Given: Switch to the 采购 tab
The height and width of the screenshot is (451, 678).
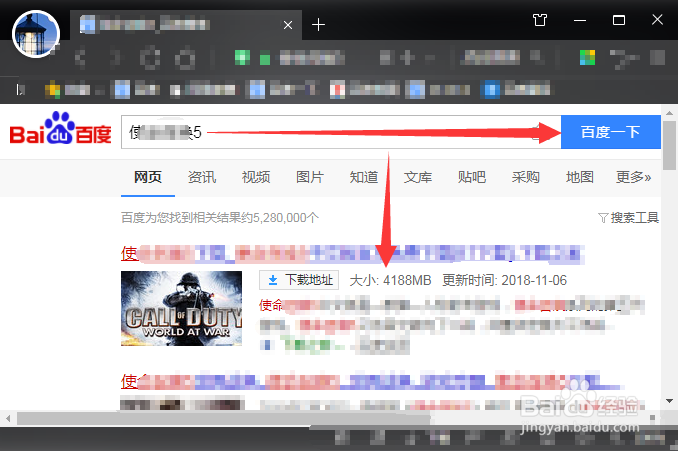Looking at the screenshot, I should point(526,177).
